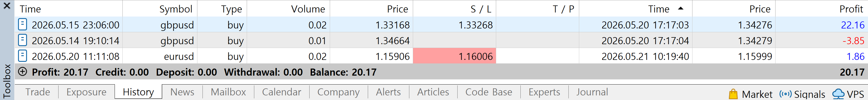The width and height of the screenshot is (868, 100).
Task: Open the Experts tab
Action: coord(544,92)
